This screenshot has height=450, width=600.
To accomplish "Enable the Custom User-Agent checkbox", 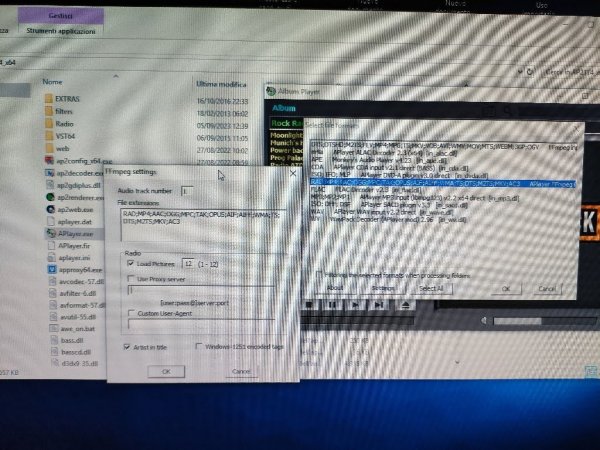I will pyautogui.click(x=131, y=313).
